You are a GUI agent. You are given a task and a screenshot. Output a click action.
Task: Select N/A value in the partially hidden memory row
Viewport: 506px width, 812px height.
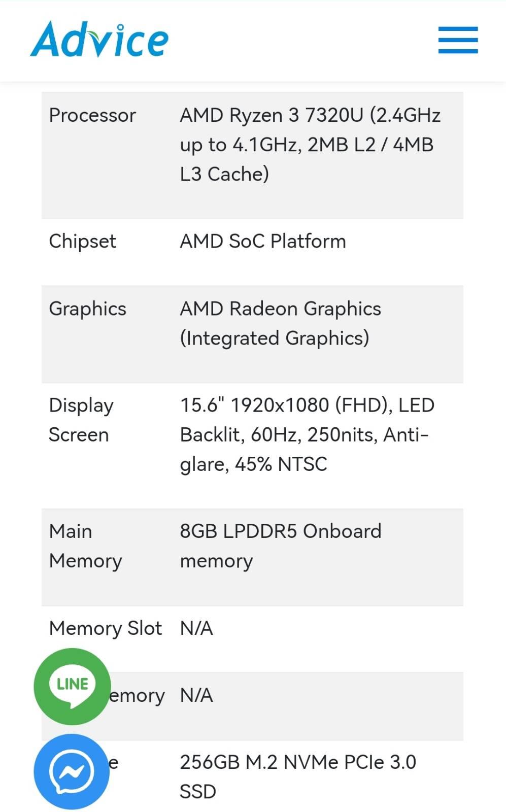pyautogui.click(x=196, y=695)
